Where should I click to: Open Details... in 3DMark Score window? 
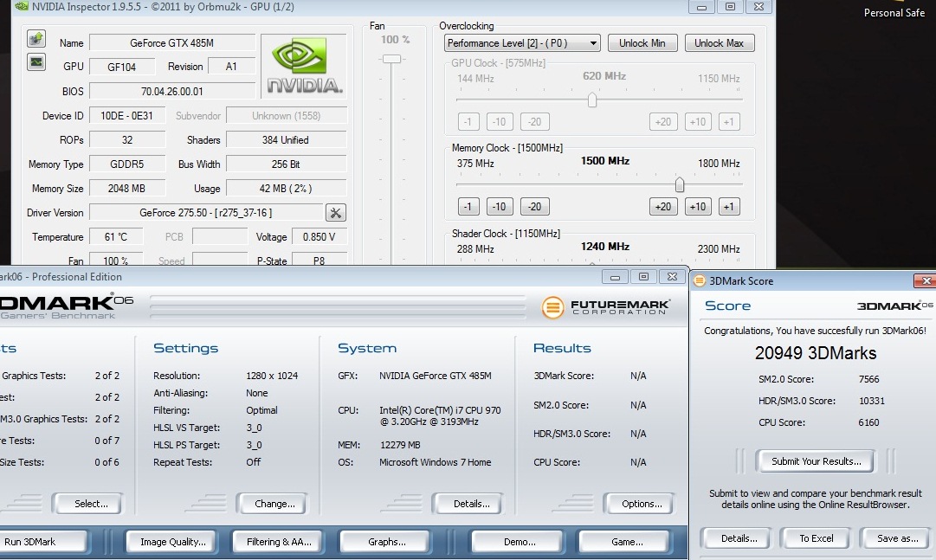(x=736, y=538)
